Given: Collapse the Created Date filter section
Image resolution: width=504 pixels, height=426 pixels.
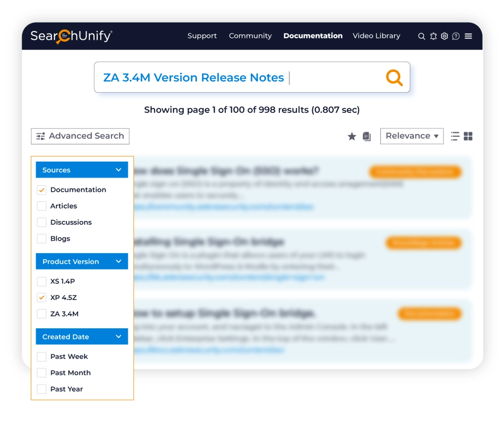Looking at the screenshot, I should [82, 337].
